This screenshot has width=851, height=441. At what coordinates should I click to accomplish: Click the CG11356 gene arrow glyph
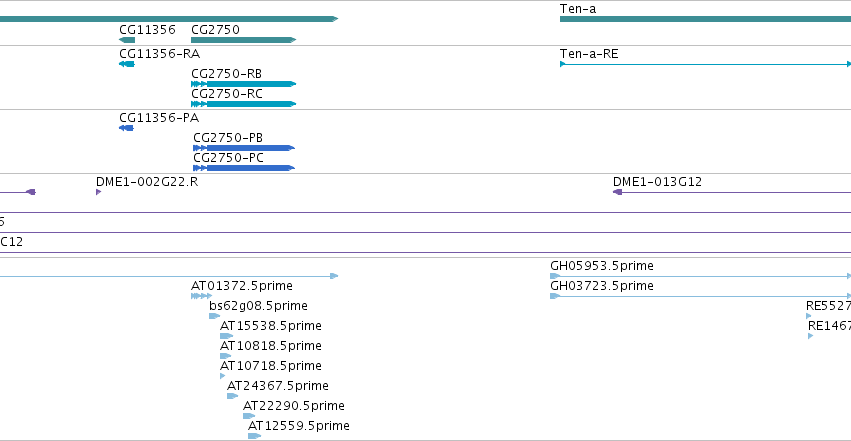point(127,40)
